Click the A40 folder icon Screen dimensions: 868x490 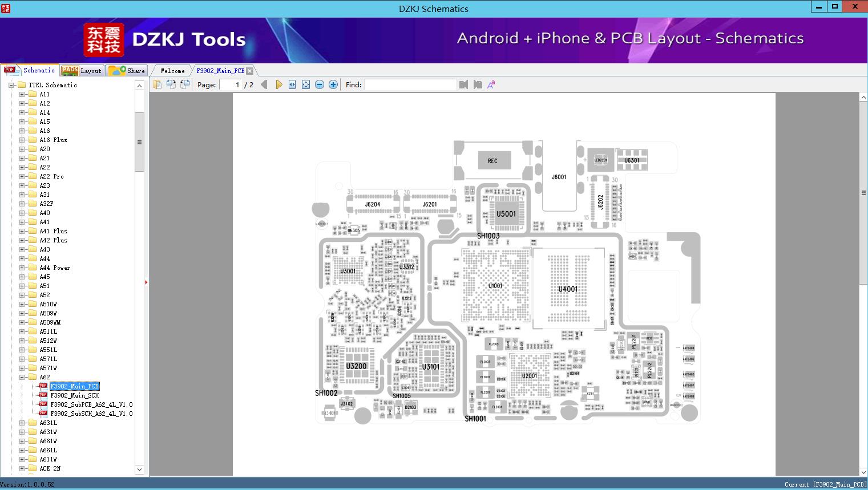tap(33, 213)
